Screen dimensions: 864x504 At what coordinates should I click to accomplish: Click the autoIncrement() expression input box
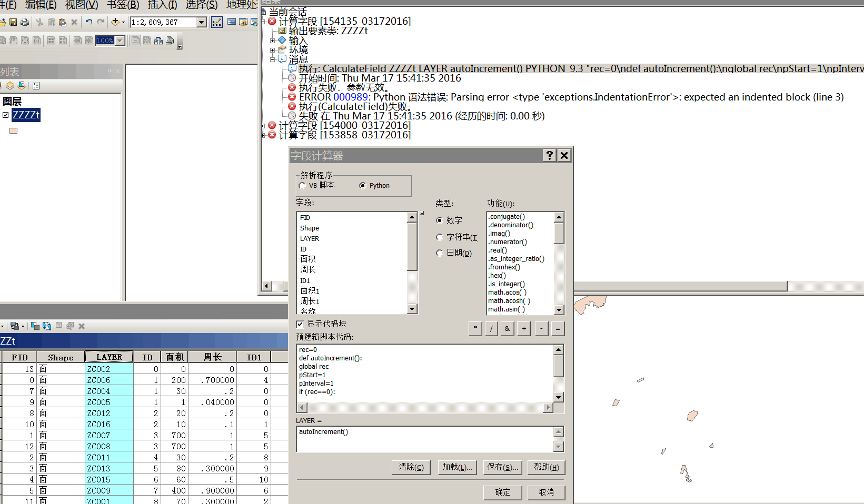coord(425,439)
